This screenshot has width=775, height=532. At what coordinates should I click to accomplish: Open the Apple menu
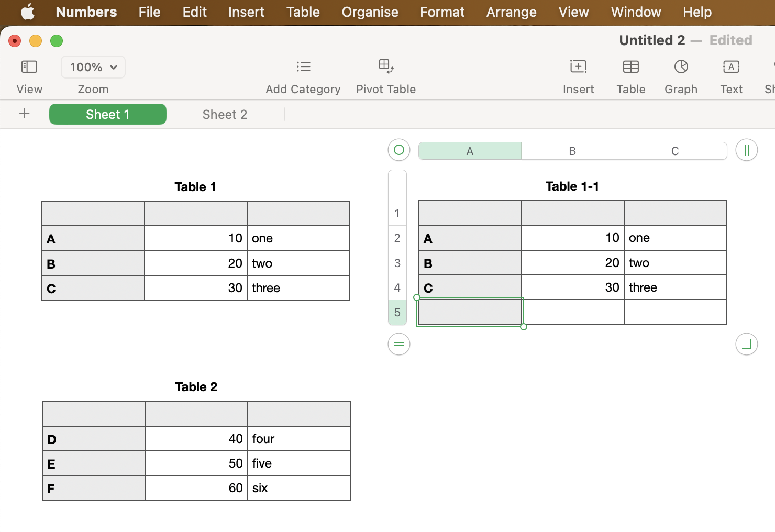[28, 12]
